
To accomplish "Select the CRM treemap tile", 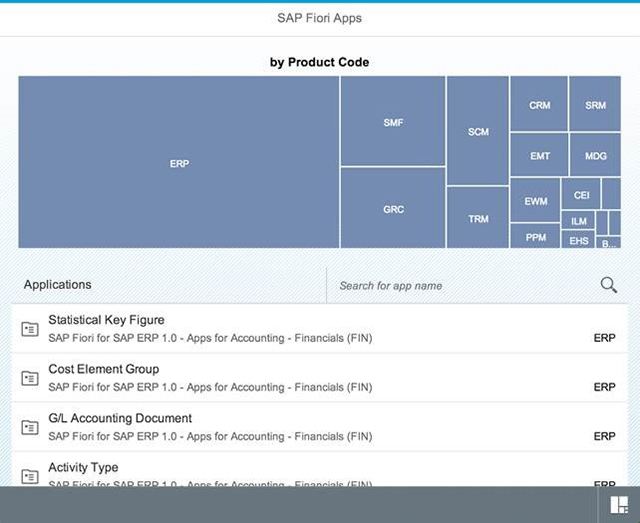I will (539, 104).
